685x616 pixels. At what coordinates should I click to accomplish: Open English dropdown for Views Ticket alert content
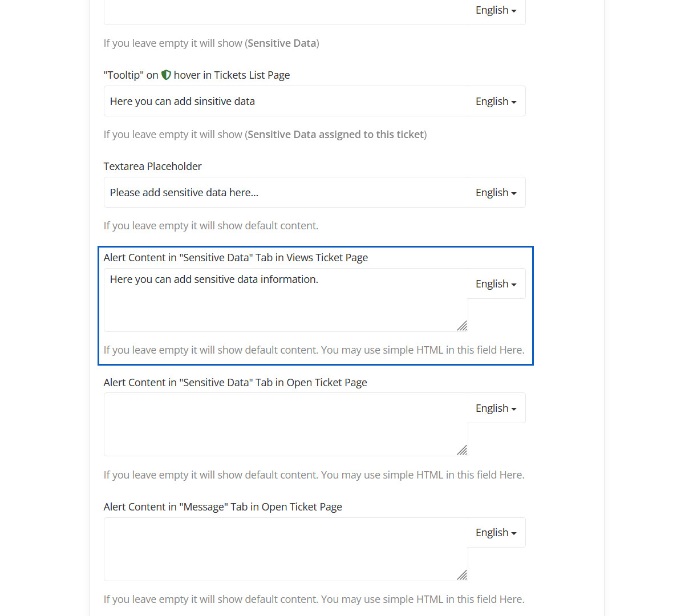click(496, 284)
